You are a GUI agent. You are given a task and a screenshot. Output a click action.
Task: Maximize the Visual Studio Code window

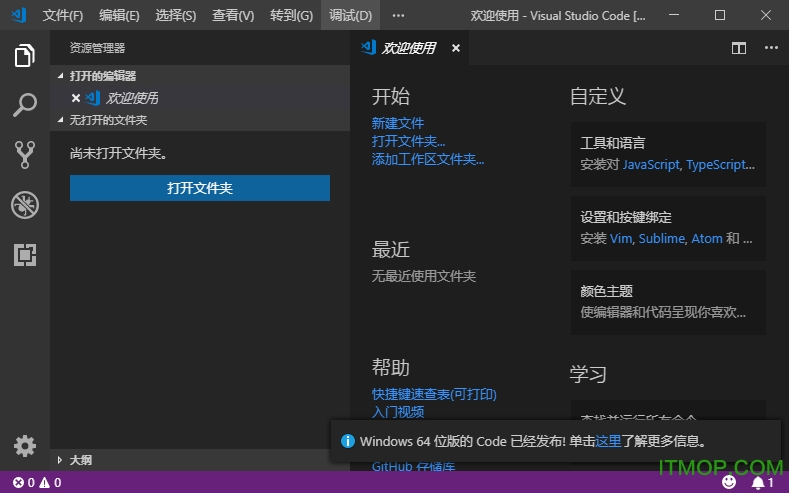tap(720, 16)
